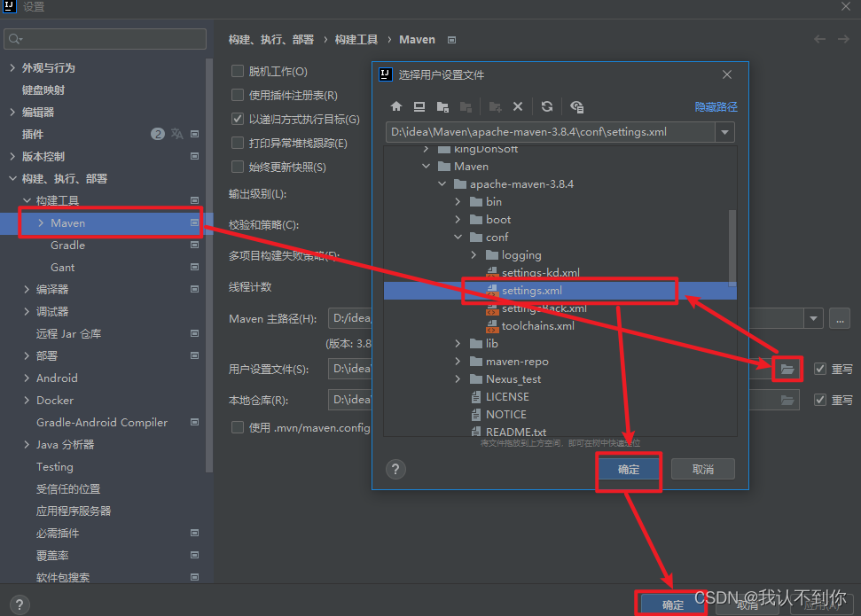The image size is (861, 616).
Task: Open Gradle-Android Compiler settings
Action: [102, 422]
